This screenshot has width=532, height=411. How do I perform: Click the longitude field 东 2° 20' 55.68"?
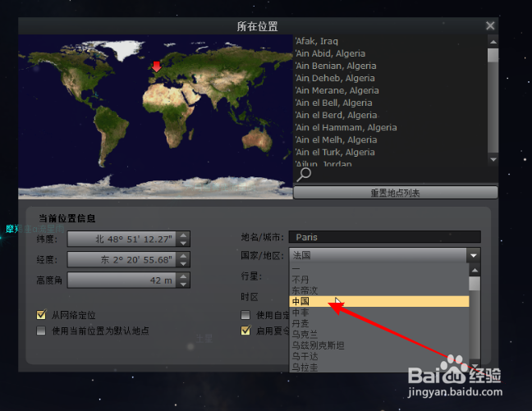click(122, 260)
